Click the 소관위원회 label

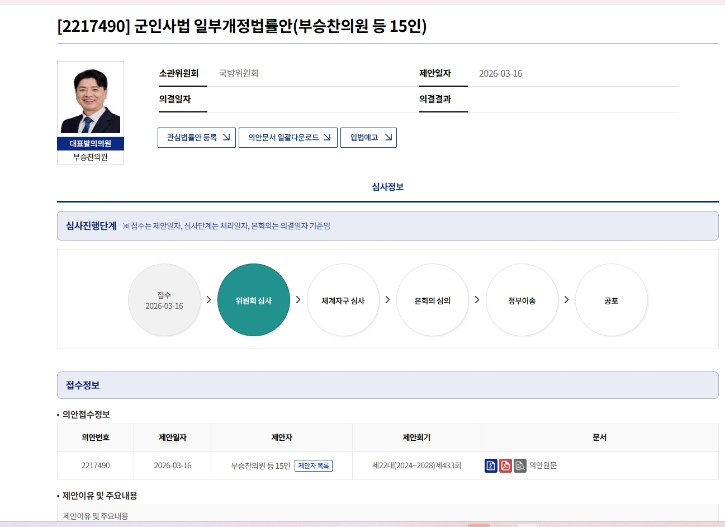[178, 73]
